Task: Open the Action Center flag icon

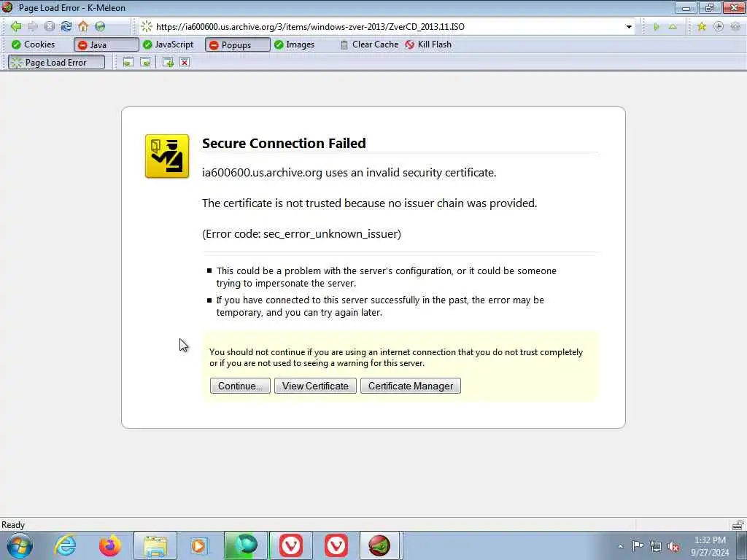Action: tap(638, 545)
